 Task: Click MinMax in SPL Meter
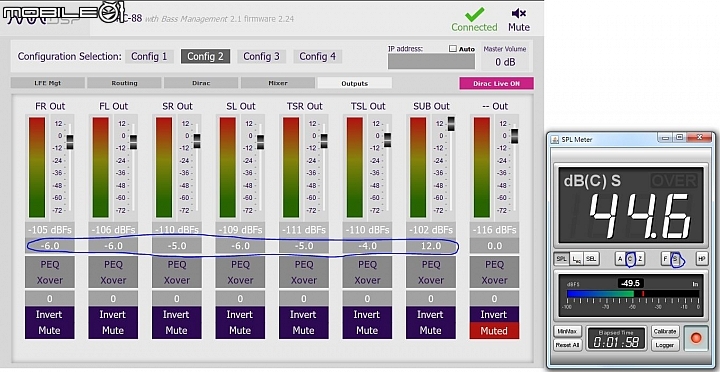(568, 331)
